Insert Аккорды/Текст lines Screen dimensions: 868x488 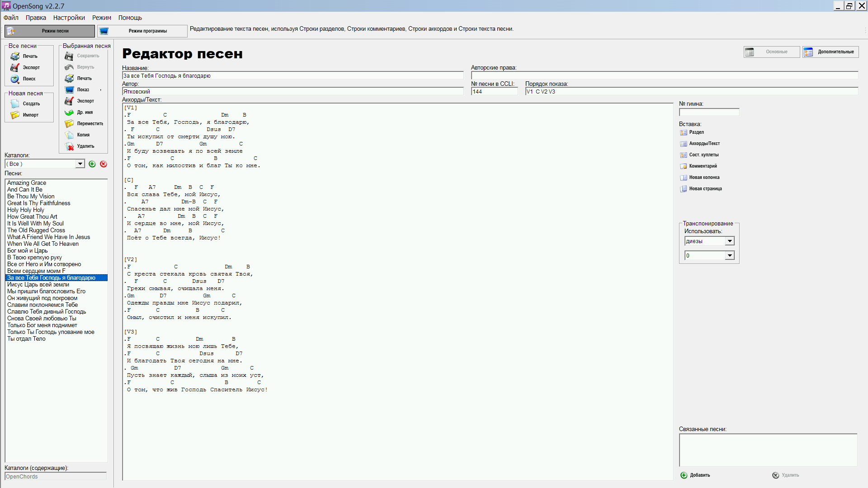click(x=700, y=144)
